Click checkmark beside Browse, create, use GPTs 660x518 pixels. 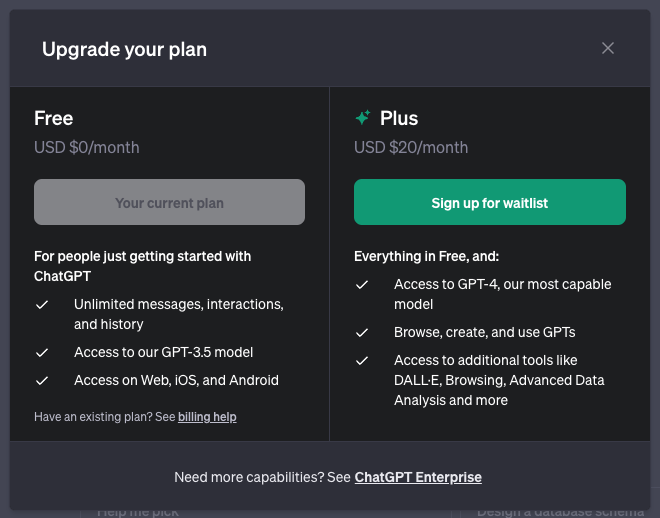pyautogui.click(x=362, y=332)
